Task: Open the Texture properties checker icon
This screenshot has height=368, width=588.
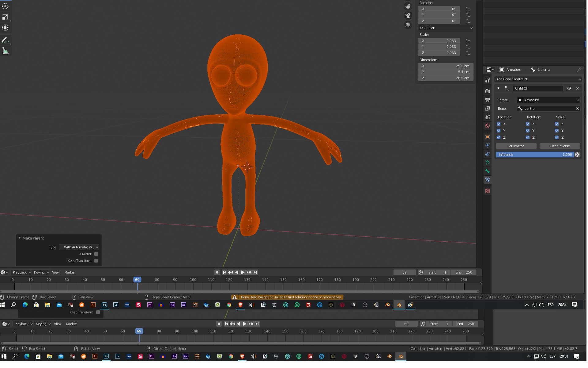Action: coord(488,191)
